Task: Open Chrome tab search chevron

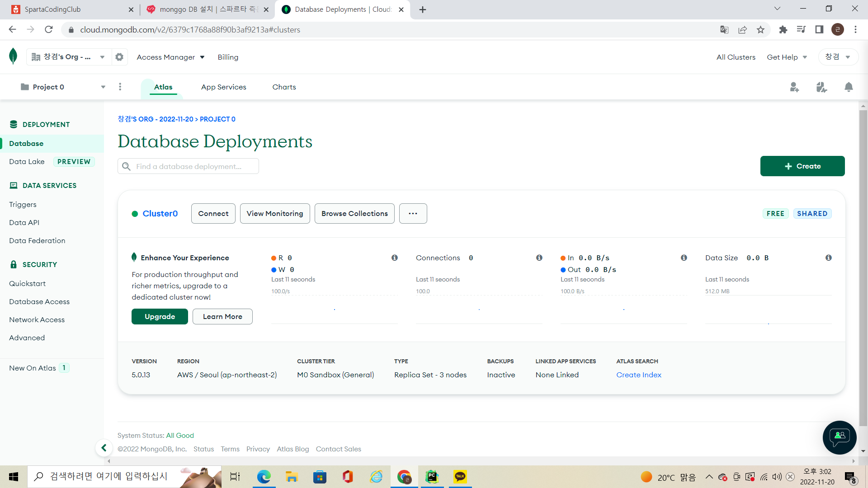Action: pos(777,9)
